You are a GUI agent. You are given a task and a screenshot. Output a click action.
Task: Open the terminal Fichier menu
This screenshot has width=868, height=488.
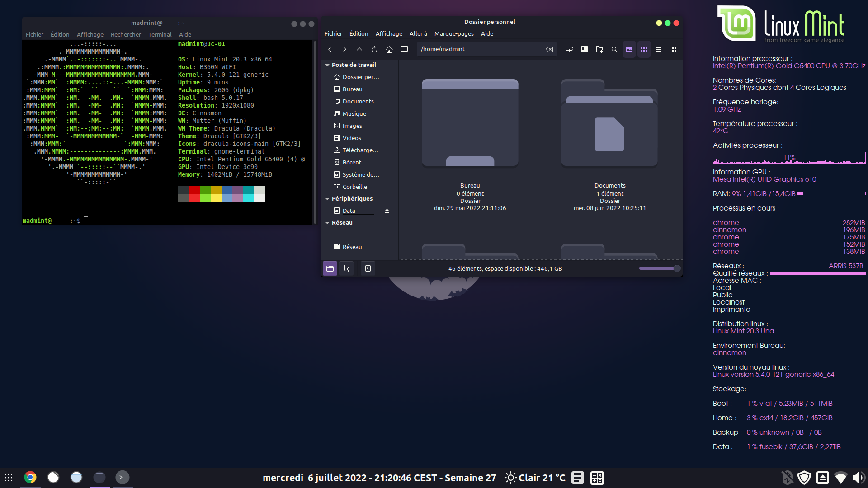pyautogui.click(x=34, y=34)
